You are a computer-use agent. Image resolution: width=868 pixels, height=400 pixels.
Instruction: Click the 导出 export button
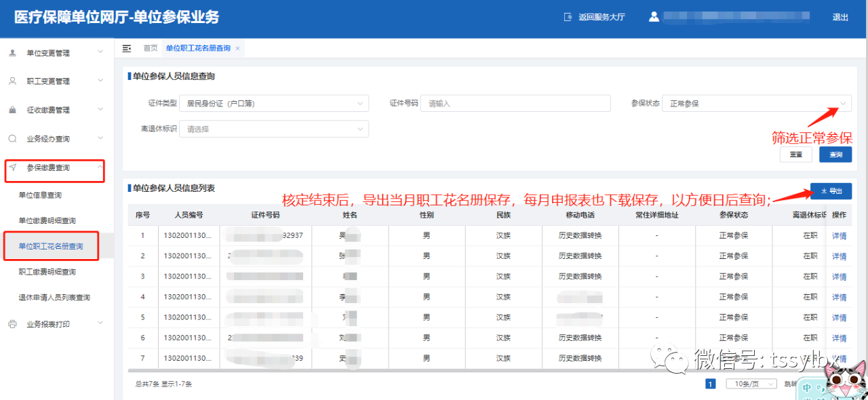pyautogui.click(x=831, y=191)
